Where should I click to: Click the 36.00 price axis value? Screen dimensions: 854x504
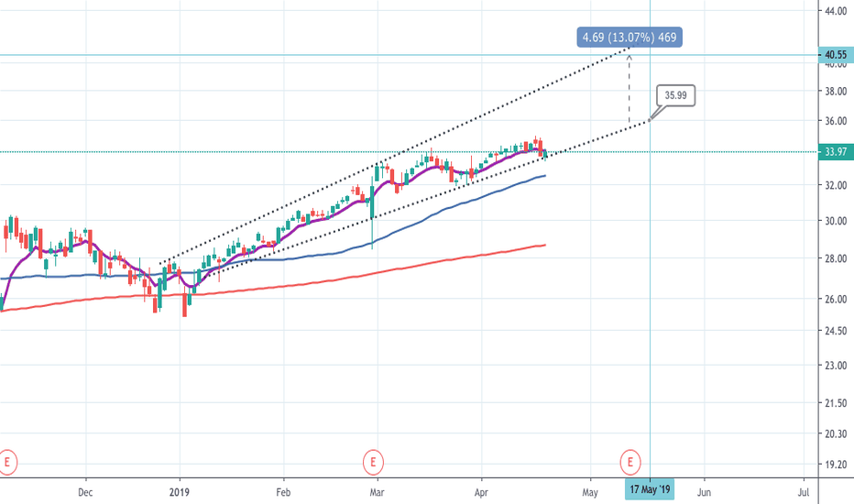(x=836, y=121)
